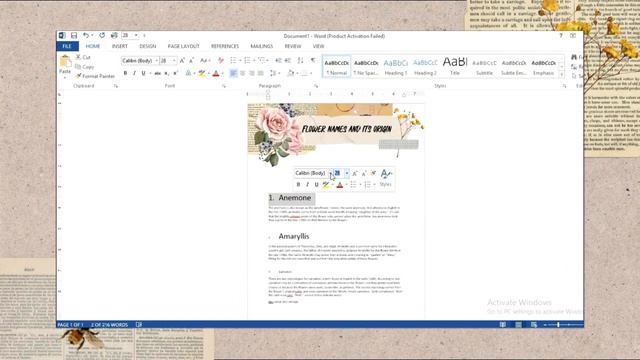Apply the Normal style from gallery
The image size is (640, 360).
(x=337, y=67)
